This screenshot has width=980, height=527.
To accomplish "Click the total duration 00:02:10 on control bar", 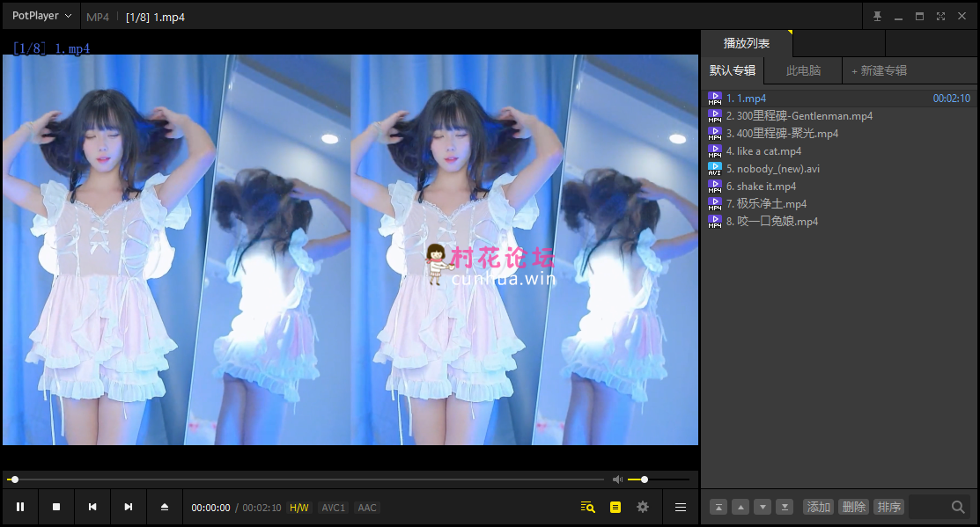I will click(262, 508).
